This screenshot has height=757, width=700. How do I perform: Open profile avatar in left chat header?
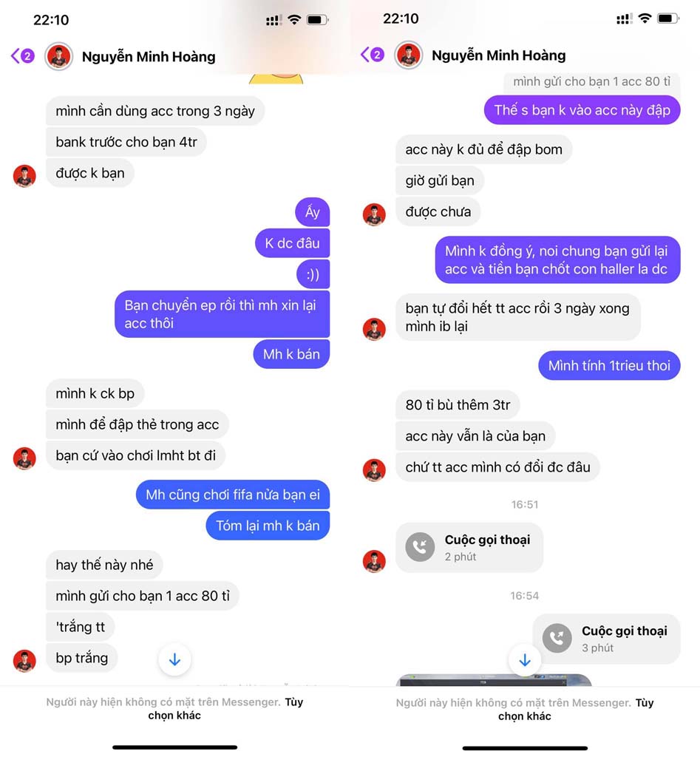pyautogui.click(x=58, y=56)
